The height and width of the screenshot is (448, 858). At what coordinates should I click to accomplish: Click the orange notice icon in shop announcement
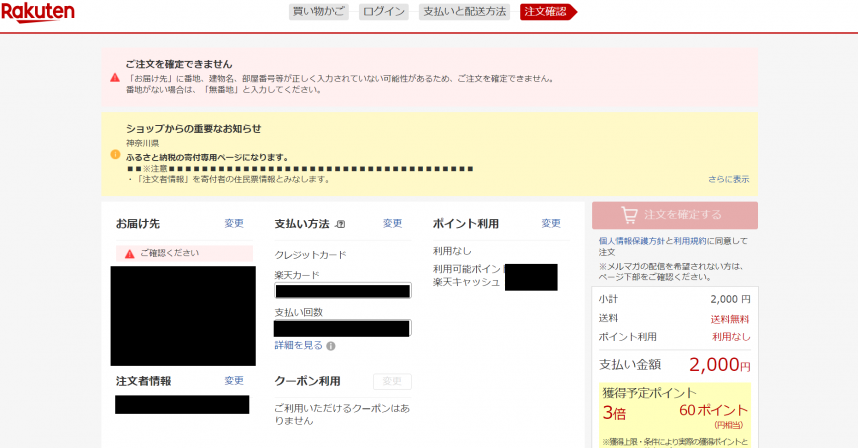(x=115, y=155)
